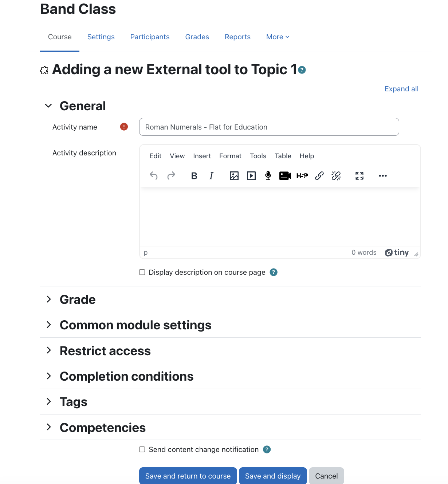The width and height of the screenshot is (448, 484).
Task: Expand the Restrict access section
Action: 49,350
